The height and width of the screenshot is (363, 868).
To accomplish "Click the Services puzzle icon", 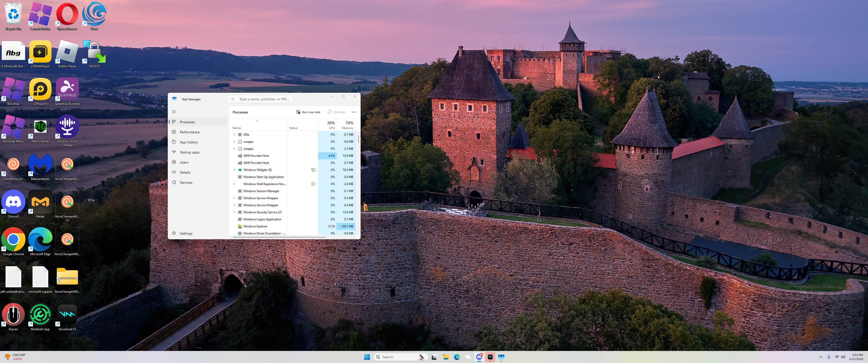I will coord(174,182).
